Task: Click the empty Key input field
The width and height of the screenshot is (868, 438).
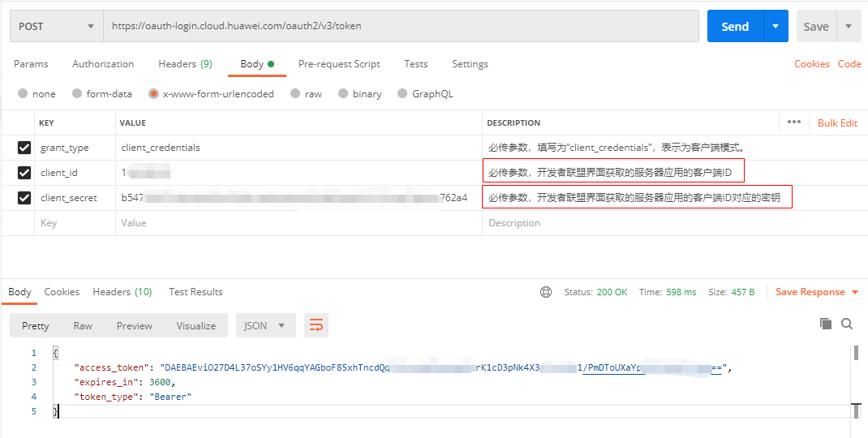Action: 75,222
